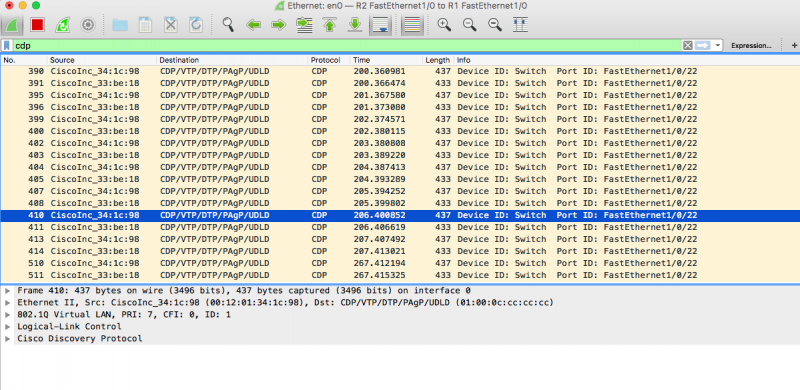This screenshot has width=800, height=390.
Task: Add a filter button with plus
Action: click(x=794, y=45)
